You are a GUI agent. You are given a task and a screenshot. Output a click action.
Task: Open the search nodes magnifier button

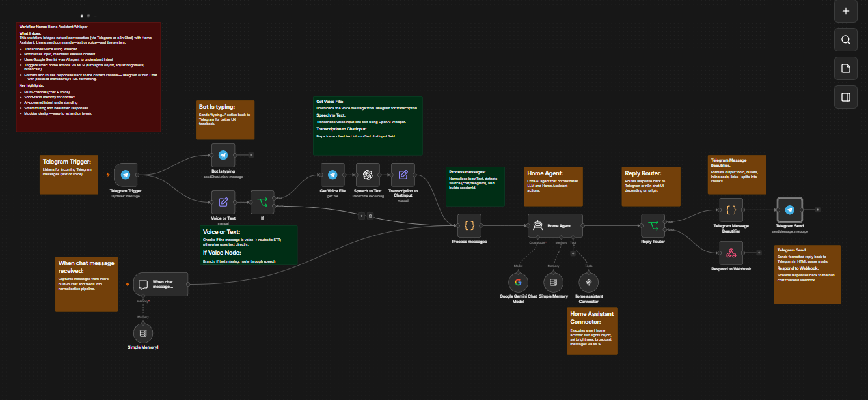846,40
